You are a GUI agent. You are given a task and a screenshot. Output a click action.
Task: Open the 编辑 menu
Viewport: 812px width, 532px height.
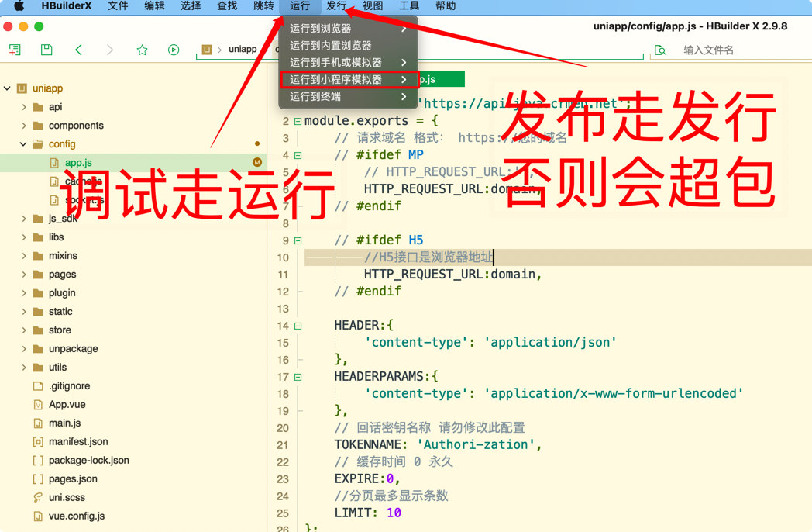(x=154, y=6)
